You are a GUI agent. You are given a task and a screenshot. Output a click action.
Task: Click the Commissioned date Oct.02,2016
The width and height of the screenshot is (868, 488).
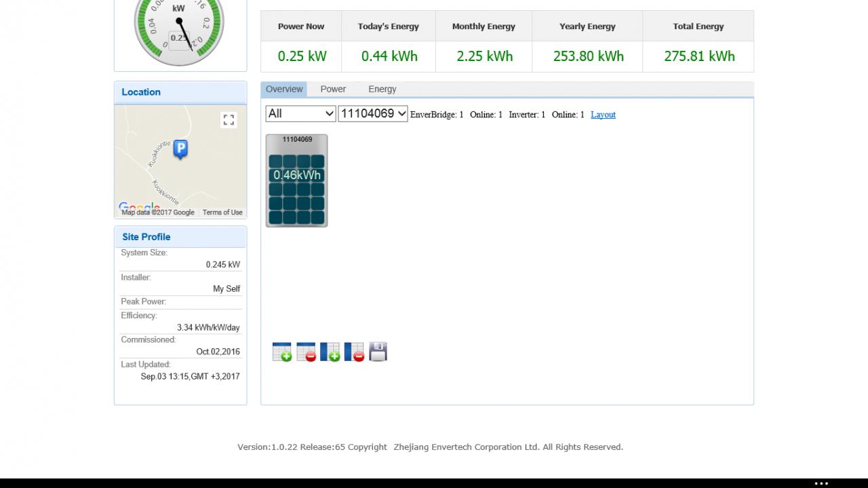point(218,352)
